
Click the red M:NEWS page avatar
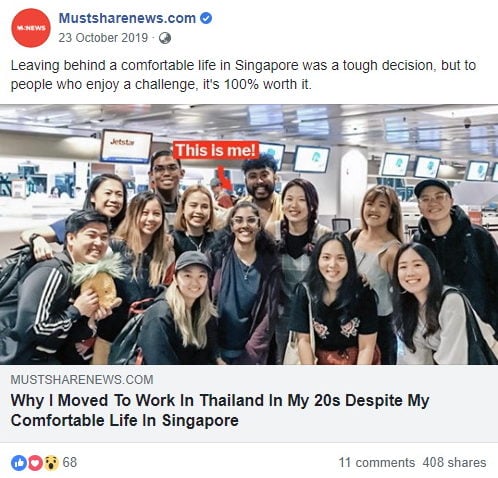pyautogui.click(x=31, y=28)
